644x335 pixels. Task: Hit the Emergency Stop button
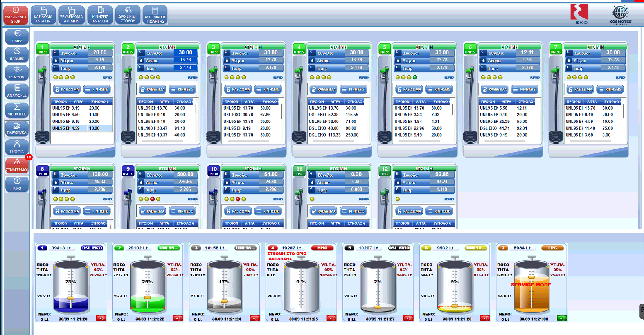(x=16, y=15)
